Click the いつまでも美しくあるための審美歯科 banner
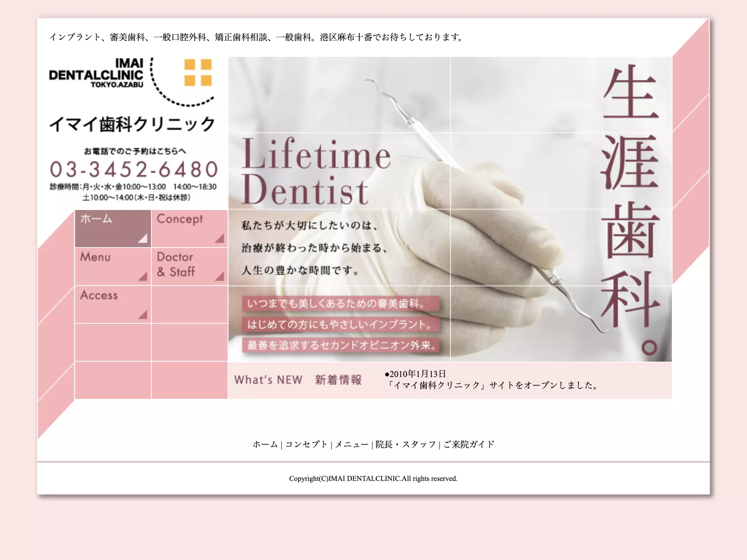 click(x=341, y=303)
